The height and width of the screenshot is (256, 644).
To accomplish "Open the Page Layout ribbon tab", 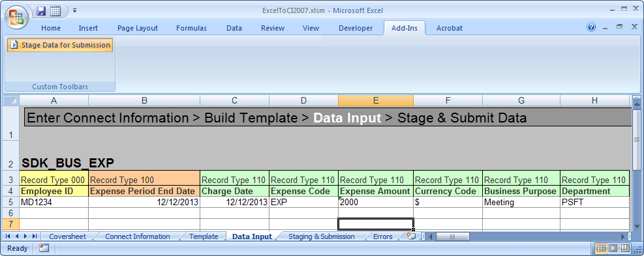I will pos(138,28).
